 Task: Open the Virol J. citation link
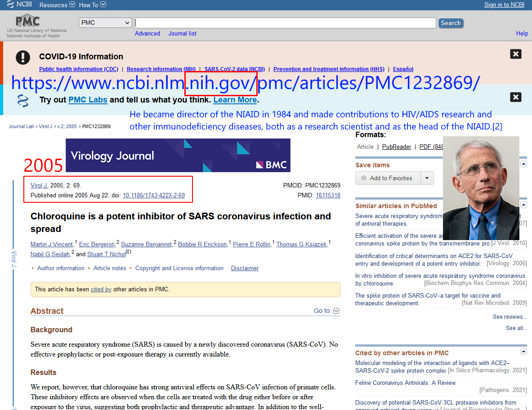40,185
